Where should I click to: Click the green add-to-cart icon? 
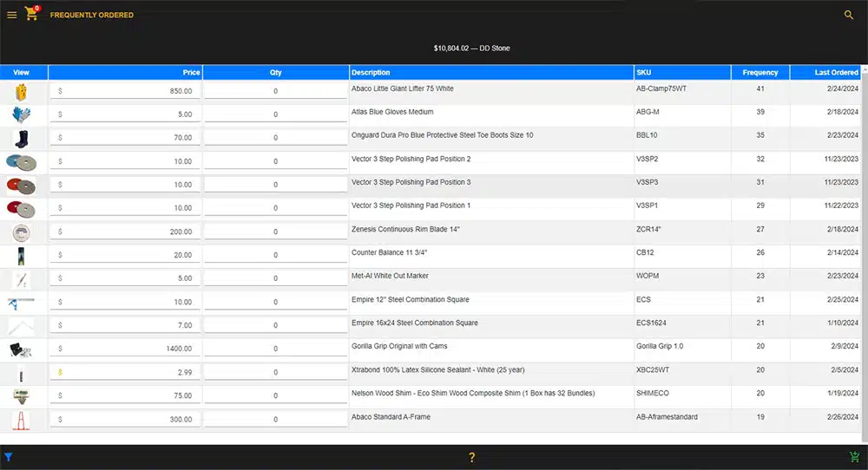(854, 457)
